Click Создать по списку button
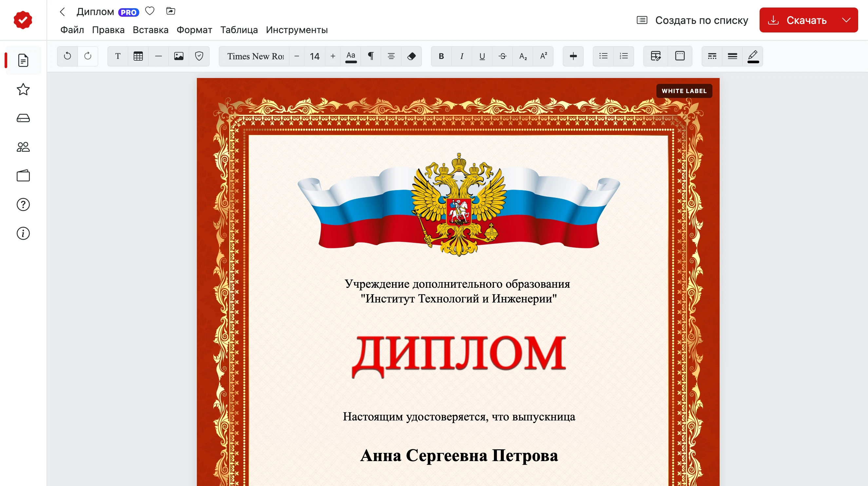This screenshot has height=486, width=868. (x=692, y=20)
